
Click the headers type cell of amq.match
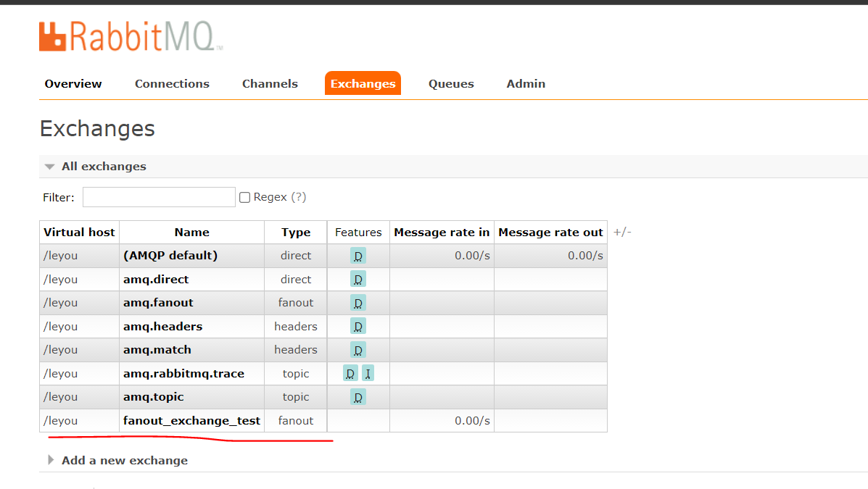(x=296, y=350)
